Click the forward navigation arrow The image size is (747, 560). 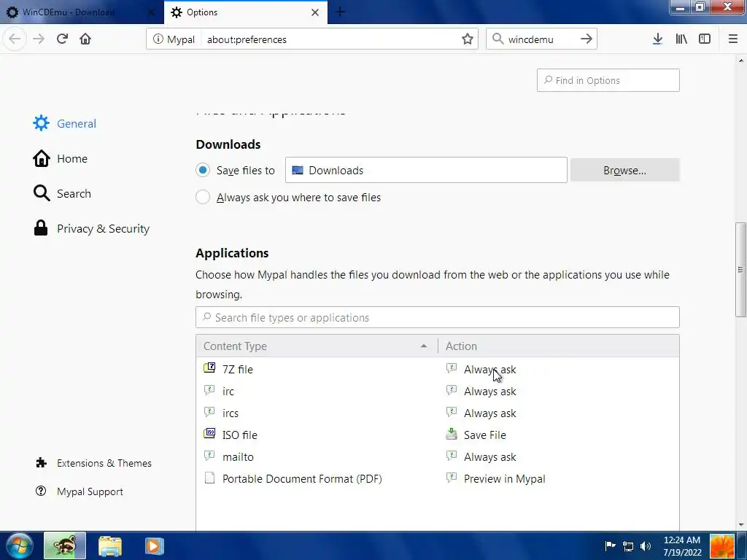click(39, 39)
